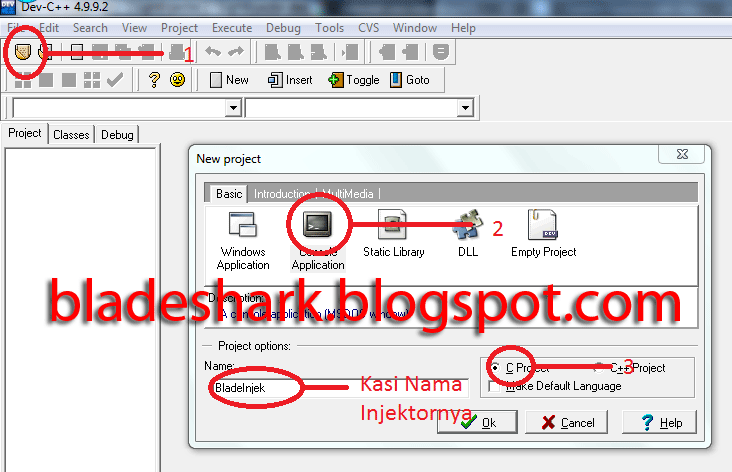Select the Basic tab in New project
This screenshot has width=732, height=472.
229,194
